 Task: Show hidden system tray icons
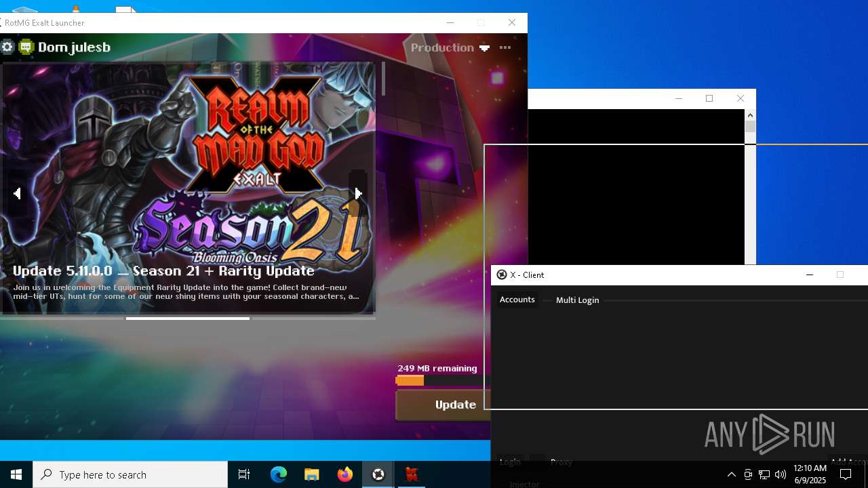tap(732, 474)
